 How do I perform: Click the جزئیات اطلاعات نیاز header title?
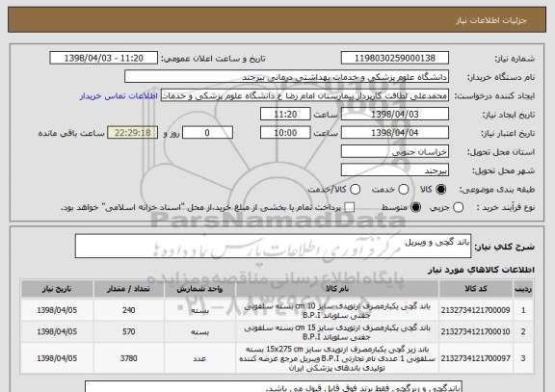(491, 20)
